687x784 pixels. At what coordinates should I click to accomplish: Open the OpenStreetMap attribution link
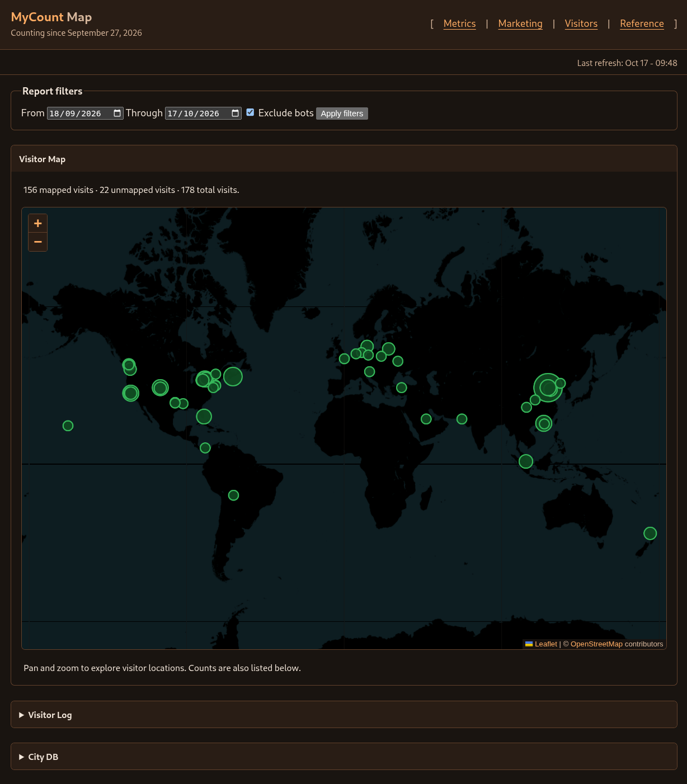[596, 644]
